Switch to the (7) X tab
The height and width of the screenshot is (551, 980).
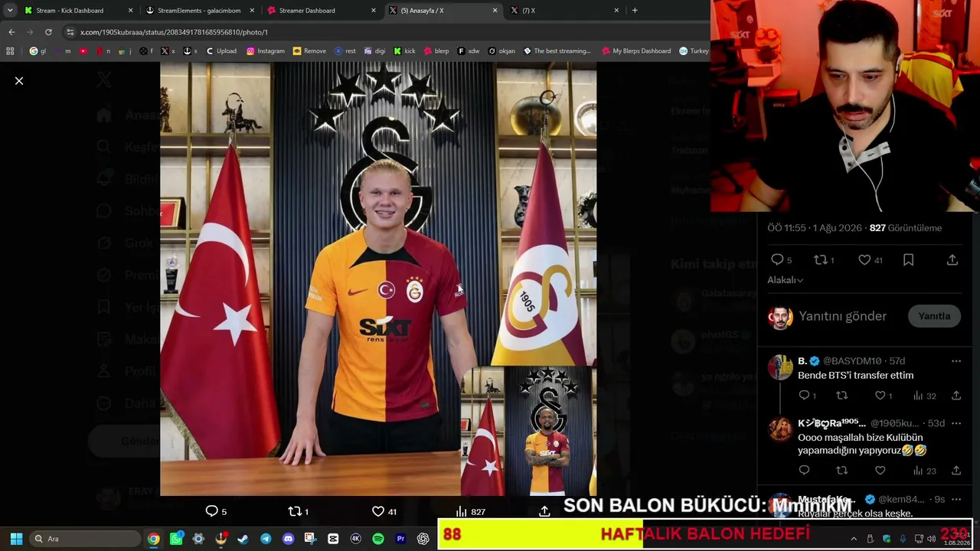[563, 11]
